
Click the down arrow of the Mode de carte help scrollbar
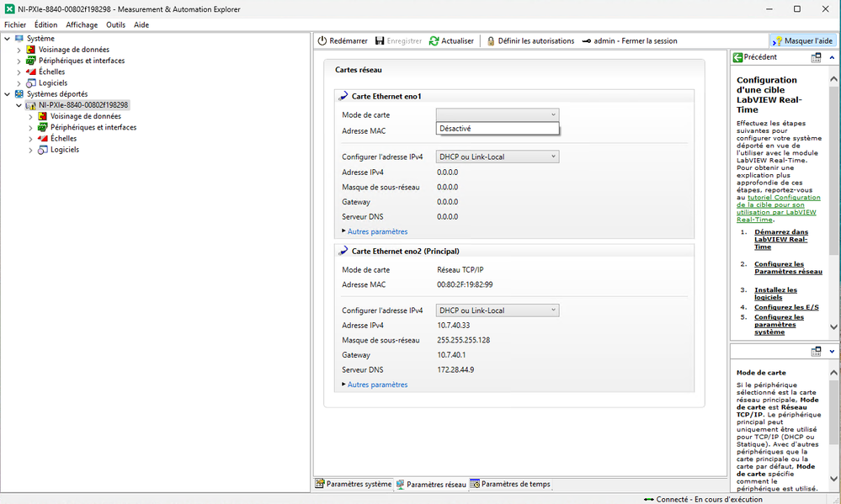coord(833,479)
